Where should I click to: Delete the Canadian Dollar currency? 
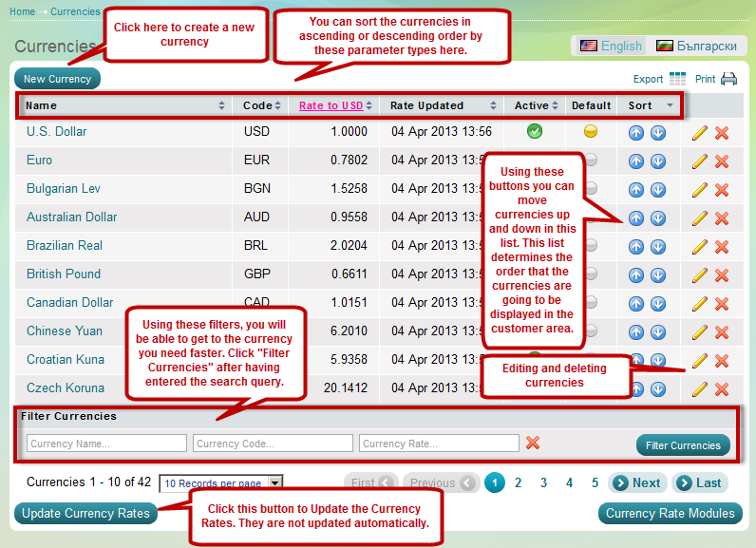722,304
